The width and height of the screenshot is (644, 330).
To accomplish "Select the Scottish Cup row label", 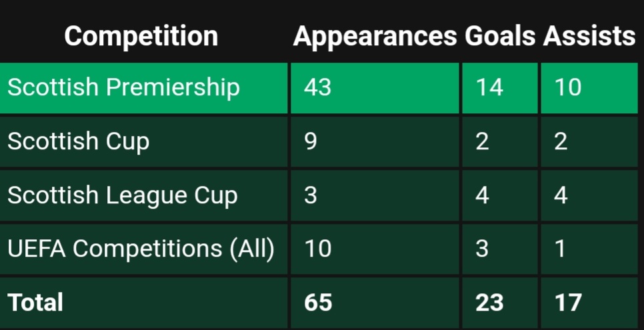I will (78, 142).
